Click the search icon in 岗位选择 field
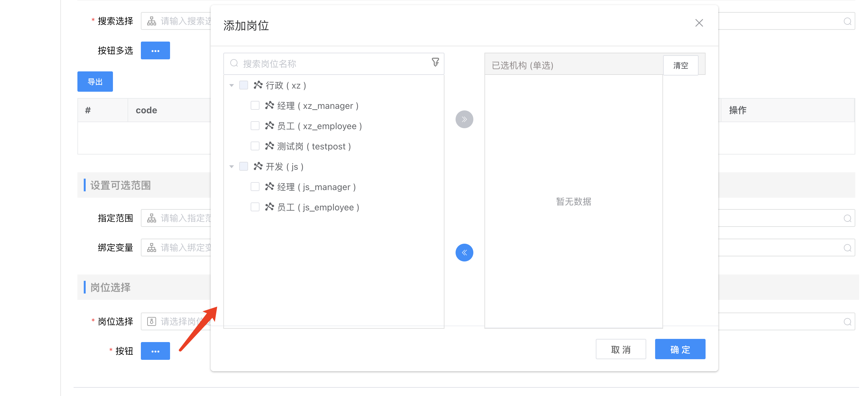This screenshot has width=868, height=396. (x=847, y=321)
